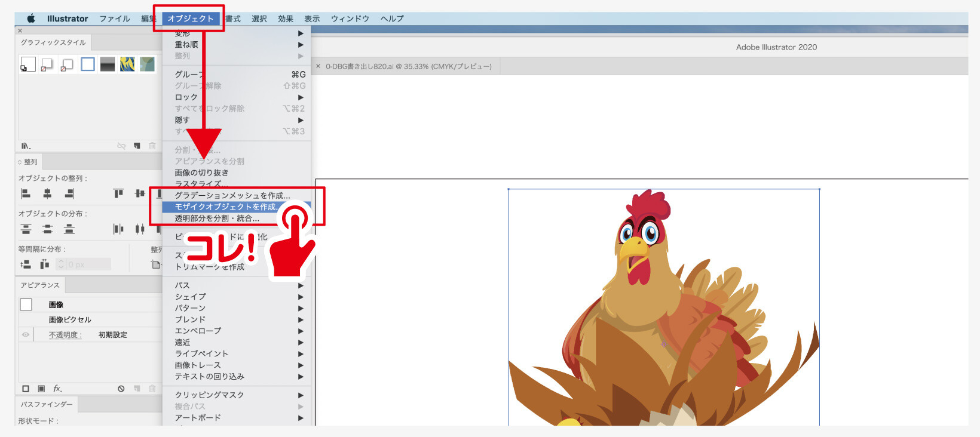Expand the ロック submenu
Viewport: 980px width, 437px height.
237,97
